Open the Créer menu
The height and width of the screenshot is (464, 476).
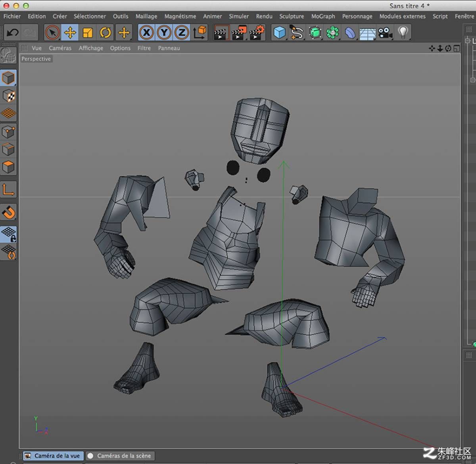click(x=60, y=16)
